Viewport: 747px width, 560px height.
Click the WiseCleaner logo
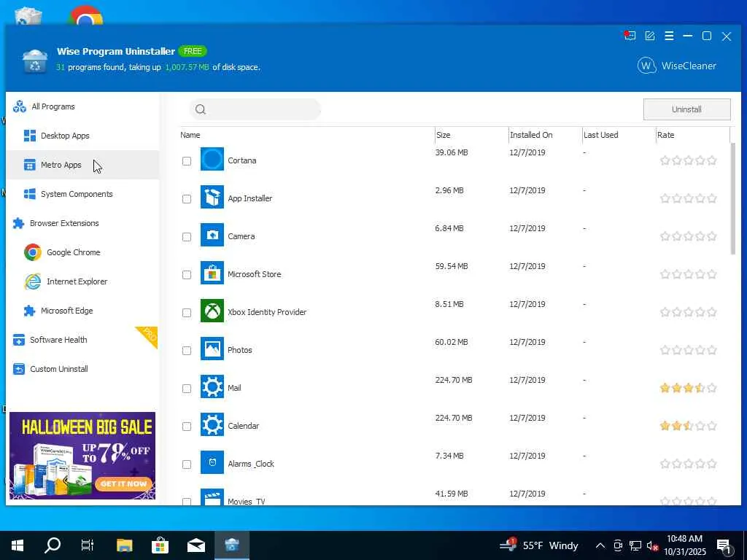677,66
